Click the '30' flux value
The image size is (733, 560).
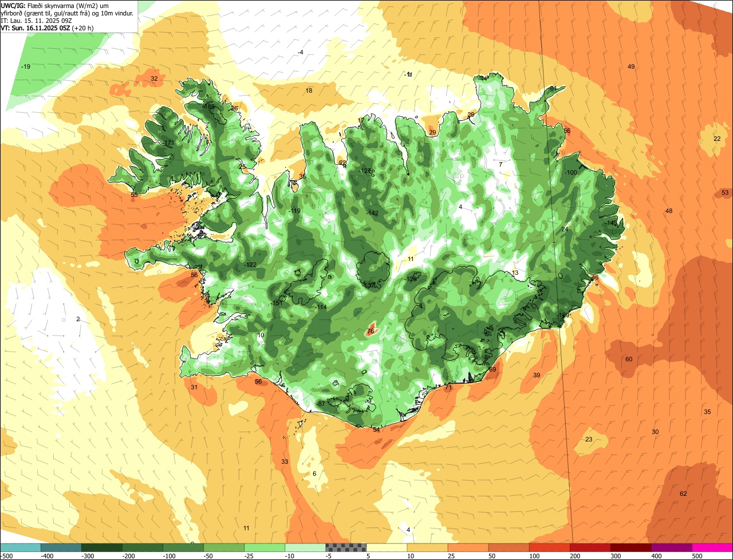coord(655,432)
